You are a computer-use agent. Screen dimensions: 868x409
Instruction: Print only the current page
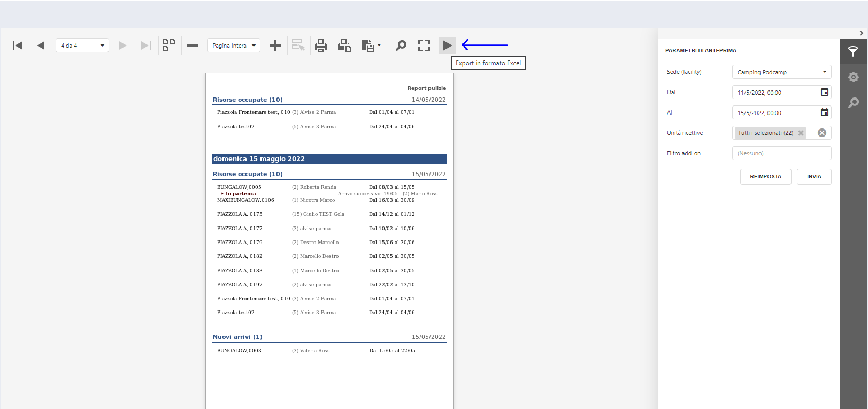[x=344, y=46]
